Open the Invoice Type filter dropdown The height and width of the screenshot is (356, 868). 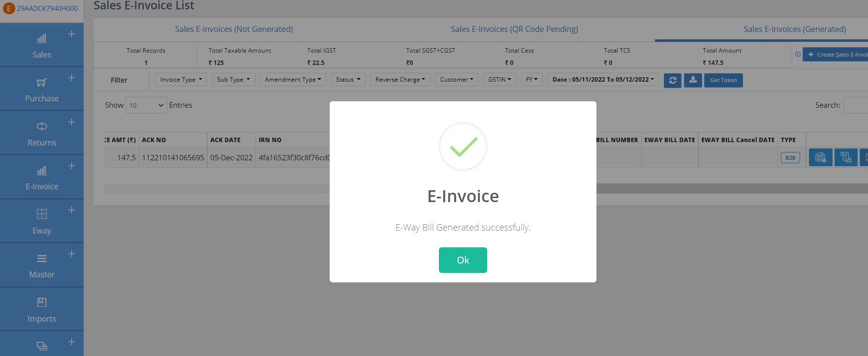click(x=181, y=80)
